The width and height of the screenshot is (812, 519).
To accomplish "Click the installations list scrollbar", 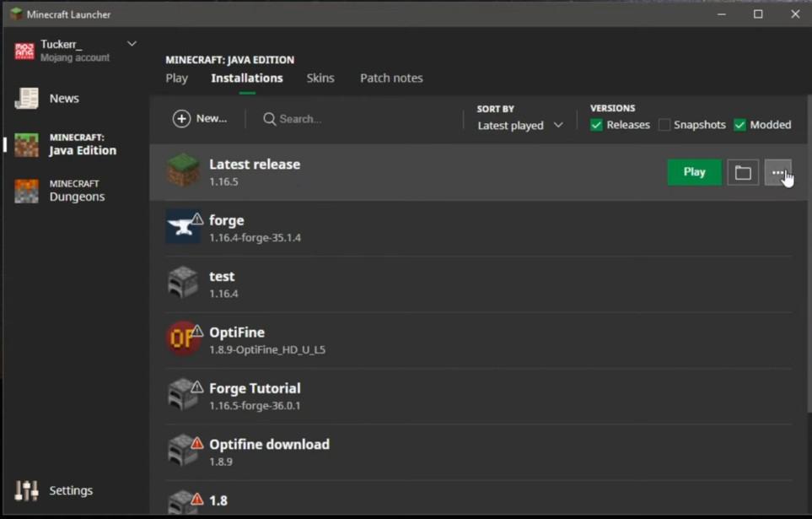I will (x=809, y=254).
